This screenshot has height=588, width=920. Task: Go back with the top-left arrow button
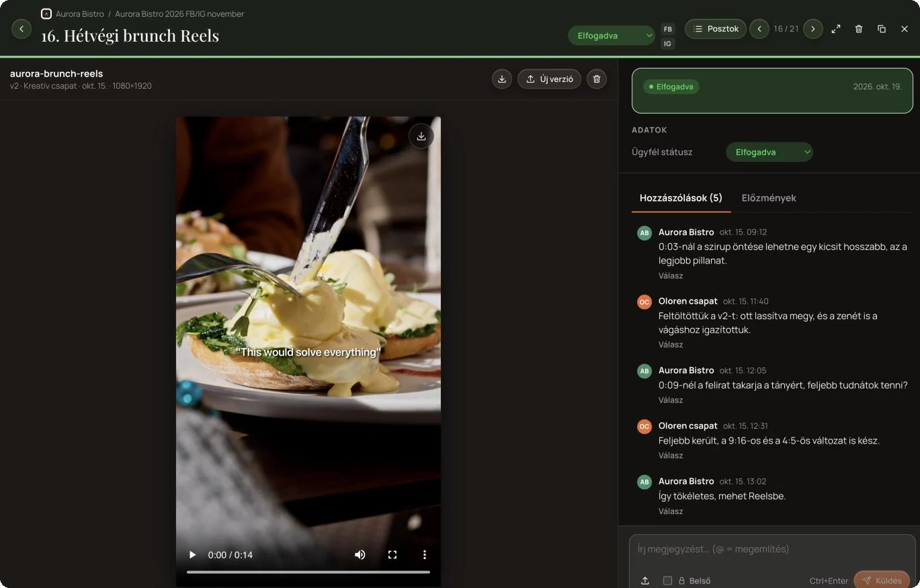(22, 29)
